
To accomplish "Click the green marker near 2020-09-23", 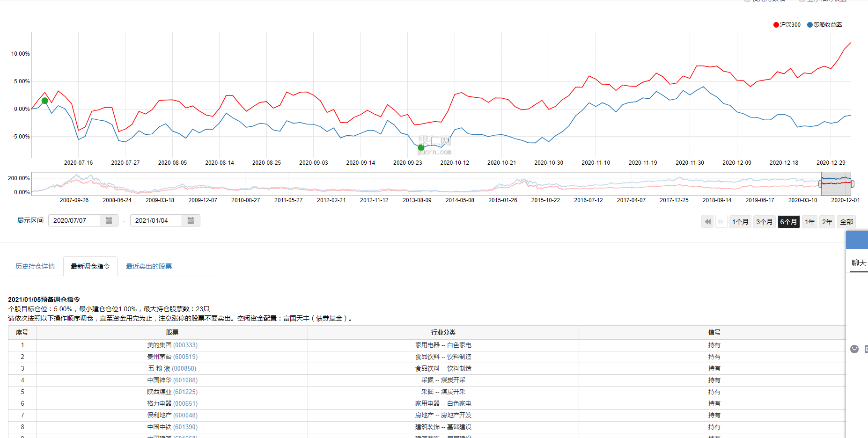I will coord(421,148).
